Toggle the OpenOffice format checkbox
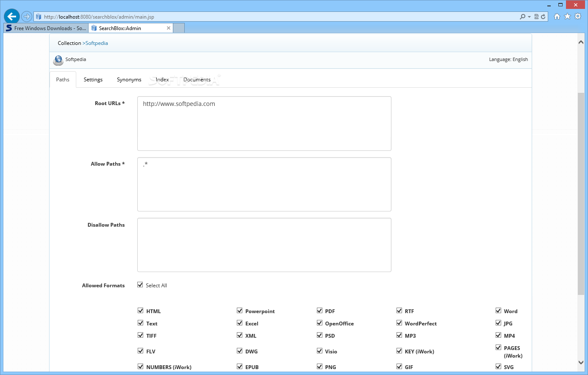This screenshot has height=375, width=588. click(320, 323)
